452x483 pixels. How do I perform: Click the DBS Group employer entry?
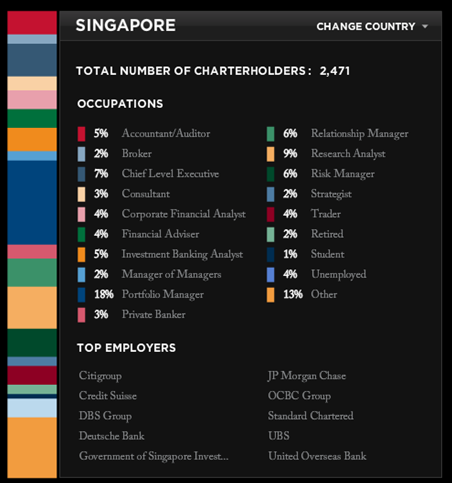click(x=105, y=416)
